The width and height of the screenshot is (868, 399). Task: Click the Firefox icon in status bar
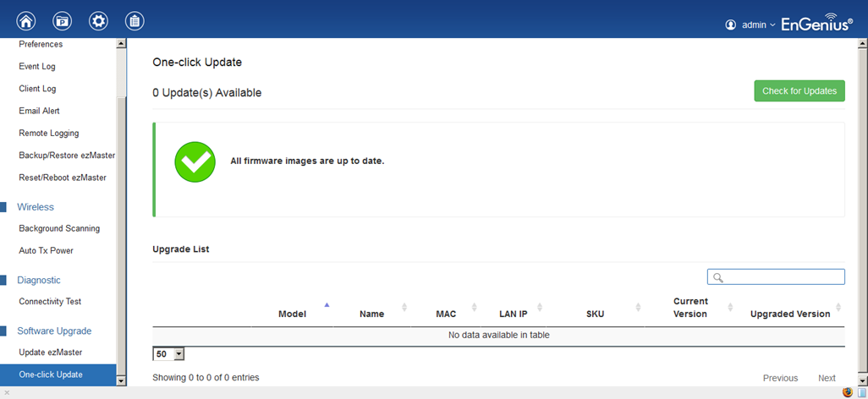[x=847, y=392]
